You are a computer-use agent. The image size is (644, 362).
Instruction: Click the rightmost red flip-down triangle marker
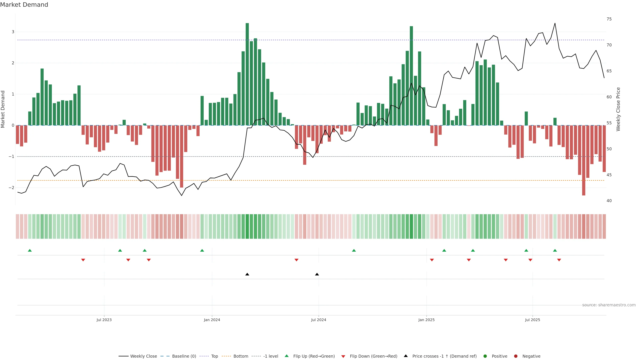coord(559,260)
